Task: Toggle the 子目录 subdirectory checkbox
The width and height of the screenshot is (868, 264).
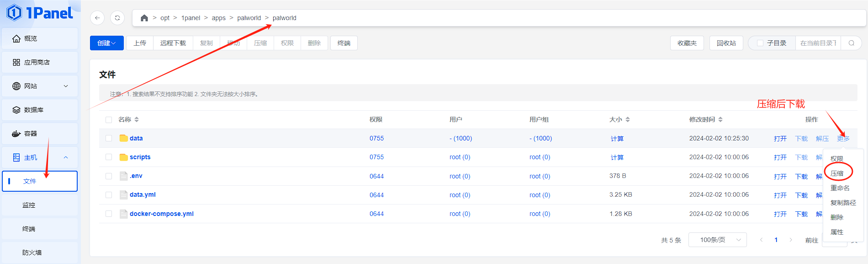Action: coord(760,43)
